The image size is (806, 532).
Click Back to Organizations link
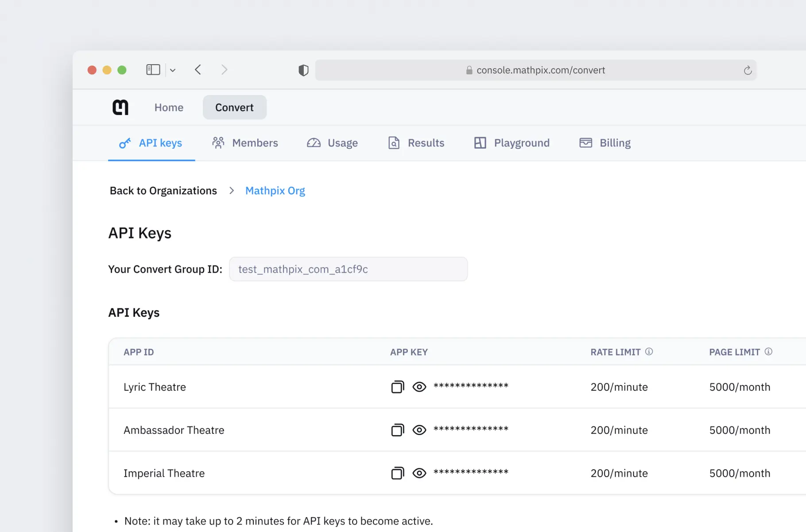pyautogui.click(x=163, y=191)
